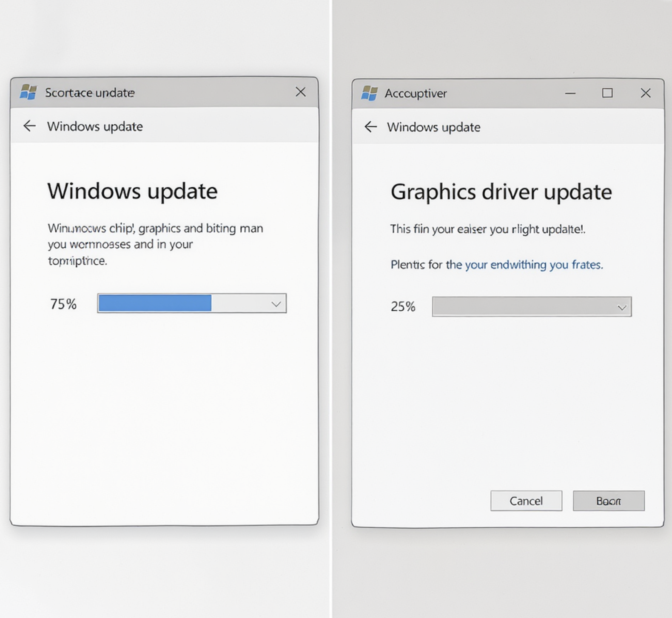Viewport: 672px width, 618px height.
Task: Click the 75% label
Action: coord(63,304)
